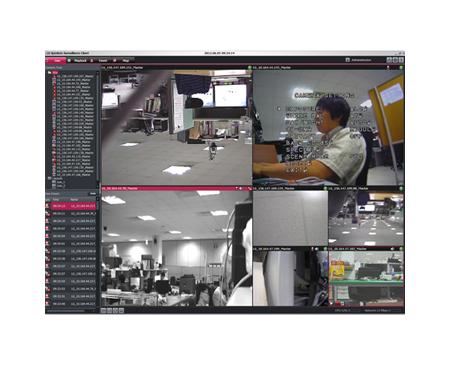The width and height of the screenshot is (450, 370).
Task: Select the bottom-right color camera feed
Action: 366,278
